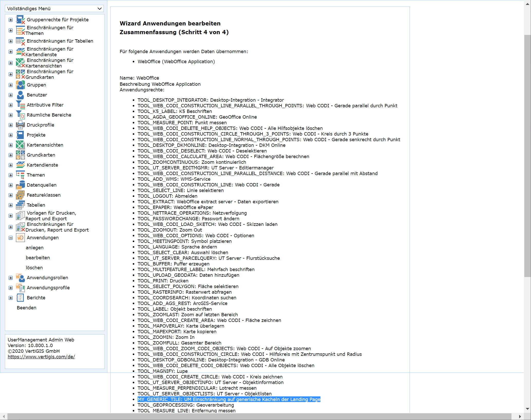The height and width of the screenshot is (420, 531).
Task: Click the Gruppen icon in sidebar
Action: [x=20, y=85]
